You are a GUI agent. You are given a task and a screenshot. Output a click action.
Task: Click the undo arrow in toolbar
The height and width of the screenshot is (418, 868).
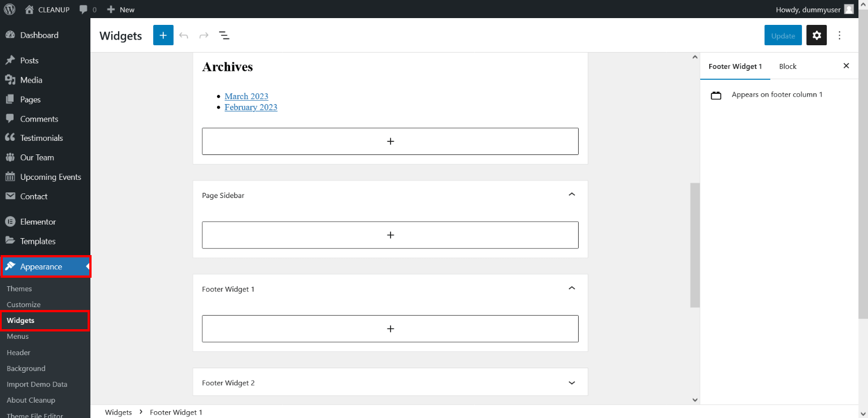184,36
